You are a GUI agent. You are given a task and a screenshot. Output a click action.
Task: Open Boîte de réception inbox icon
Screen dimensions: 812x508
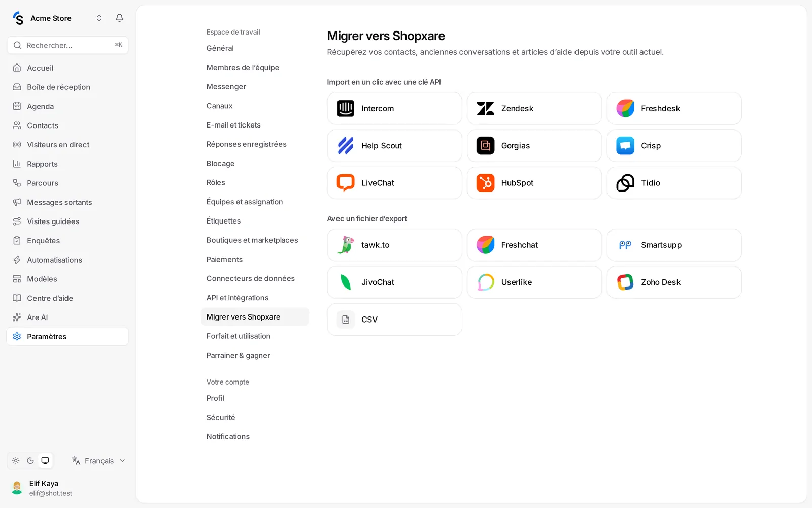tap(17, 87)
